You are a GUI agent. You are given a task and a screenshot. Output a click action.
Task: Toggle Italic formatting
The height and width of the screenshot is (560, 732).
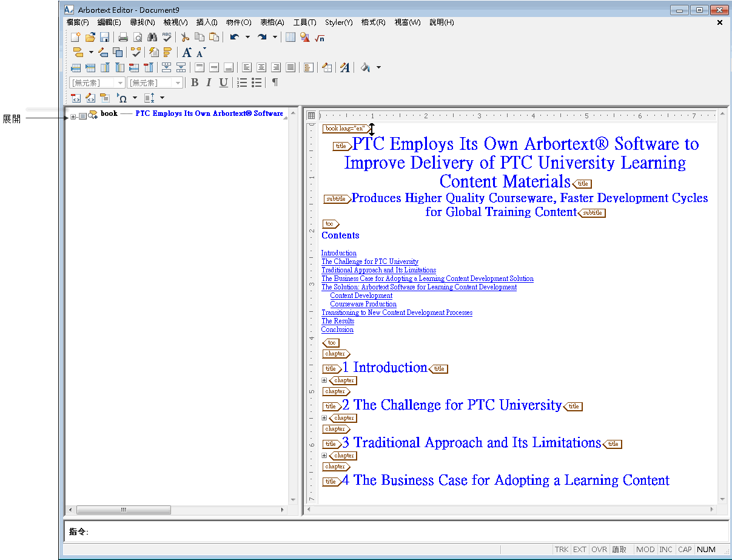[209, 83]
